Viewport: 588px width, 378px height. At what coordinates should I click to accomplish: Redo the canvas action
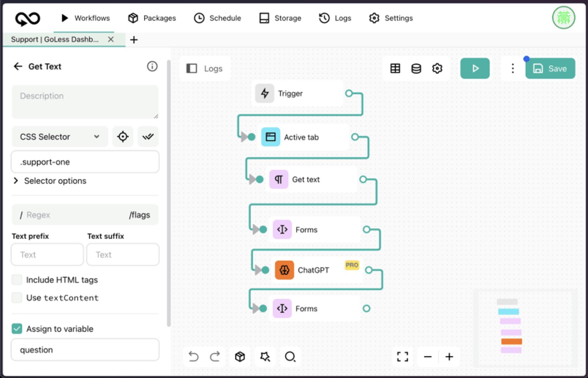tap(215, 357)
